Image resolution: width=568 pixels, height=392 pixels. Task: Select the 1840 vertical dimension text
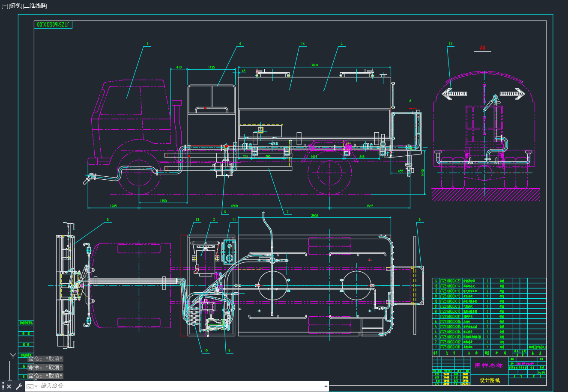pos(423,172)
